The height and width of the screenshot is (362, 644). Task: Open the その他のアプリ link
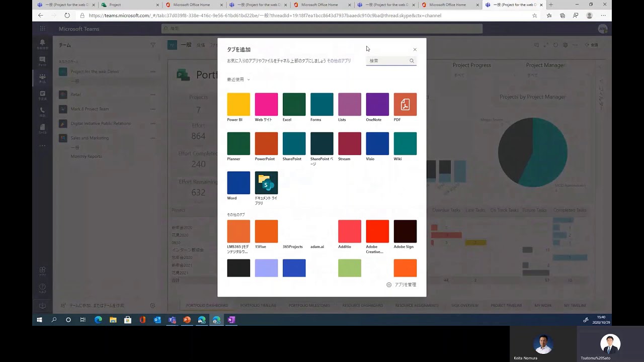point(339,61)
